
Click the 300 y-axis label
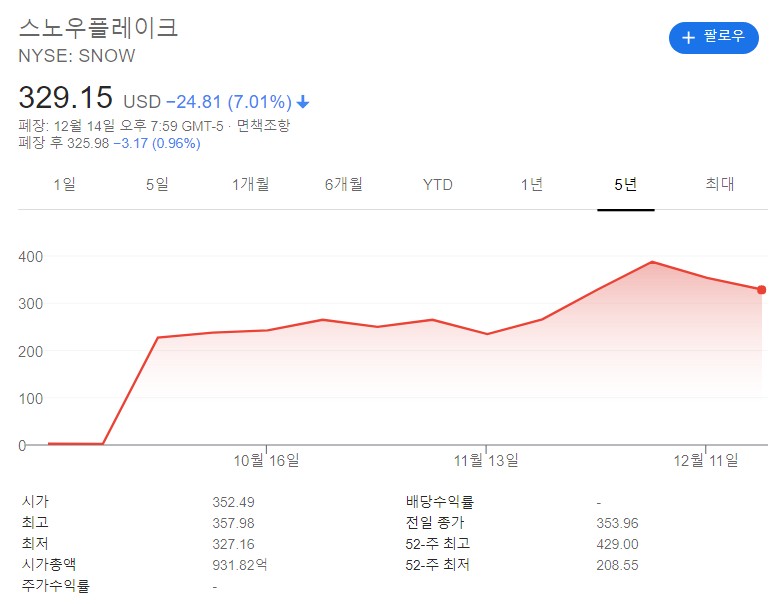[x=31, y=304]
